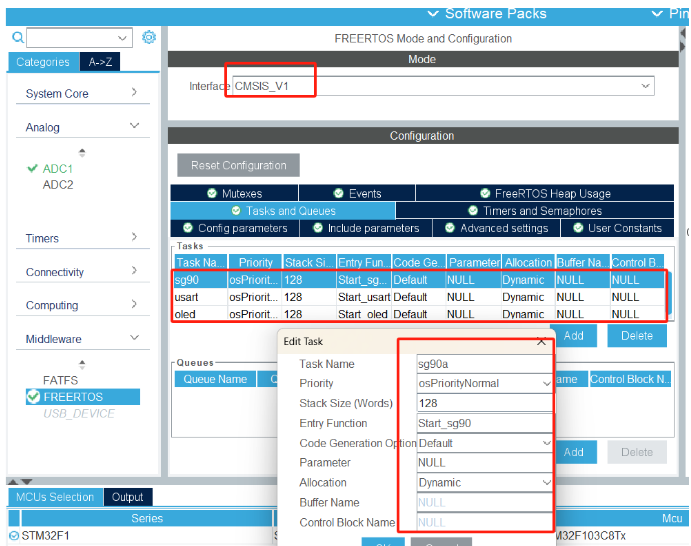Click the Advanced settings check icon
This screenshot has width=691, height=546.
(x=450, y=228)
